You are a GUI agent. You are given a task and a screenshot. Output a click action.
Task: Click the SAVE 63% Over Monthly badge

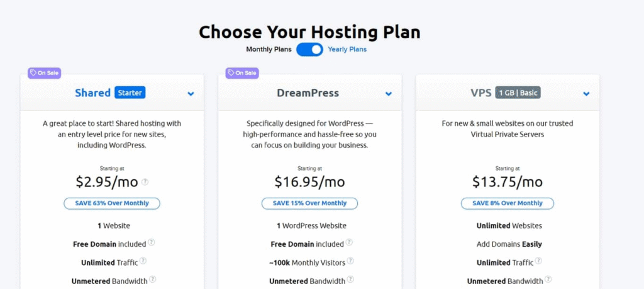[x=112, y=203]
